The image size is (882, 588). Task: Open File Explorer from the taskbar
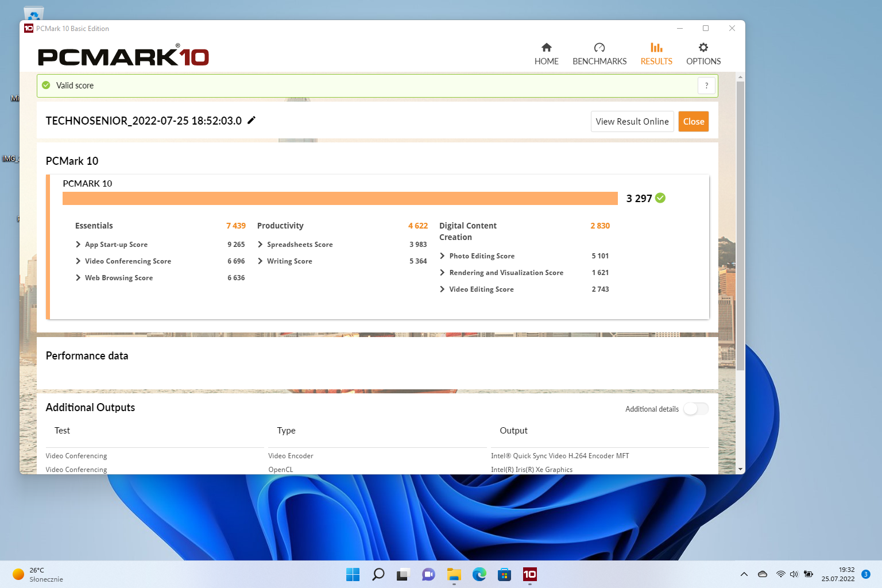454,574
